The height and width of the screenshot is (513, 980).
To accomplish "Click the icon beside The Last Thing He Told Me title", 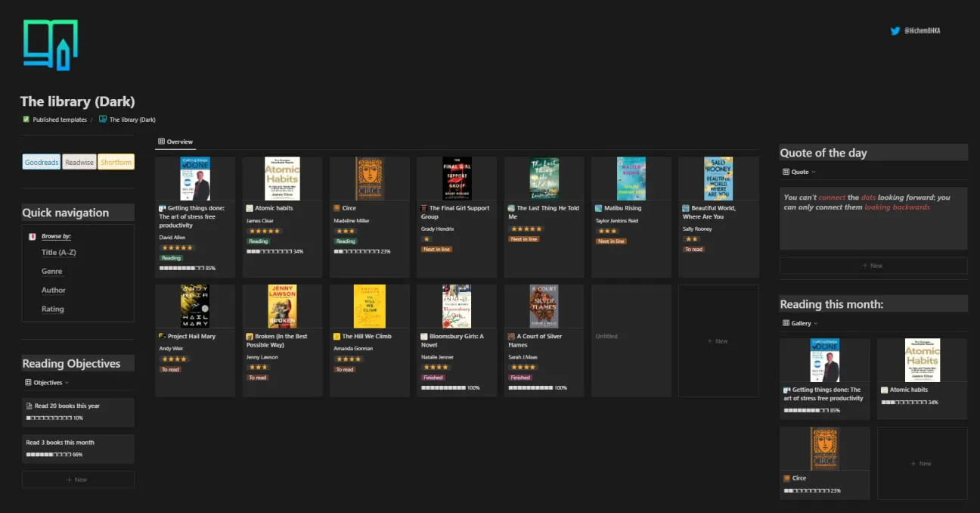I will pos(511,208).
